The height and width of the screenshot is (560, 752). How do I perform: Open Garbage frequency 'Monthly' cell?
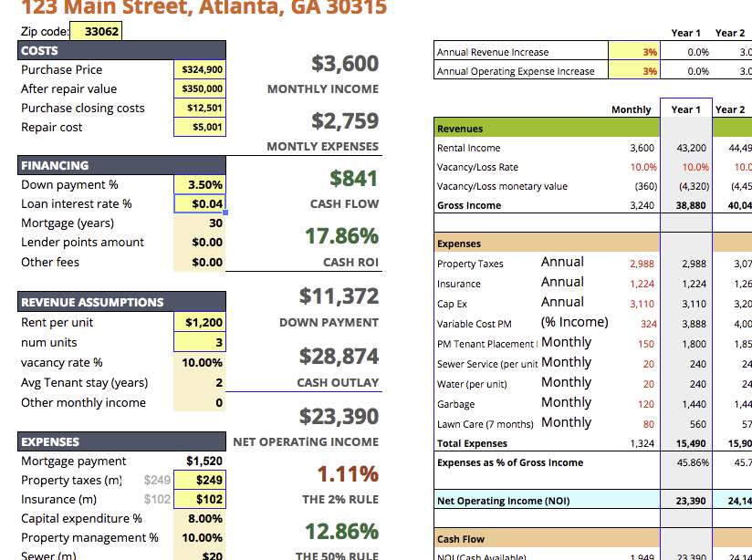click(x=566, y=402)
